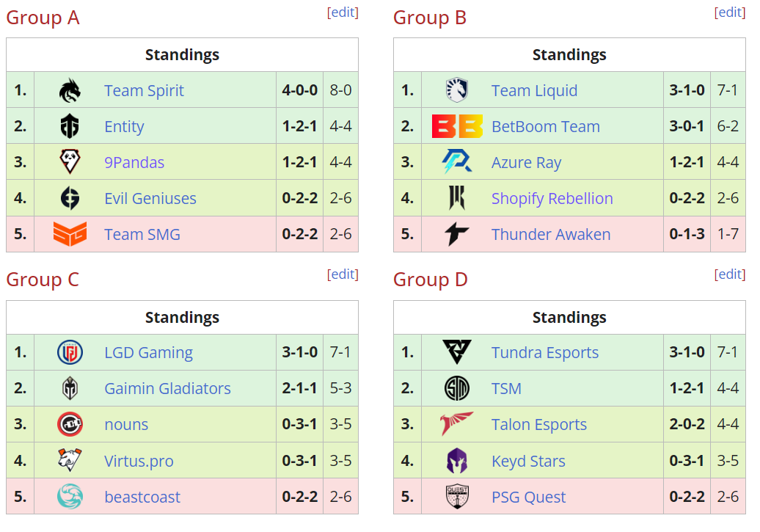Click the LGD Gaming logo
Image resolution: width=760 pixels, height=532 pixels.
[x=70, y=353]
